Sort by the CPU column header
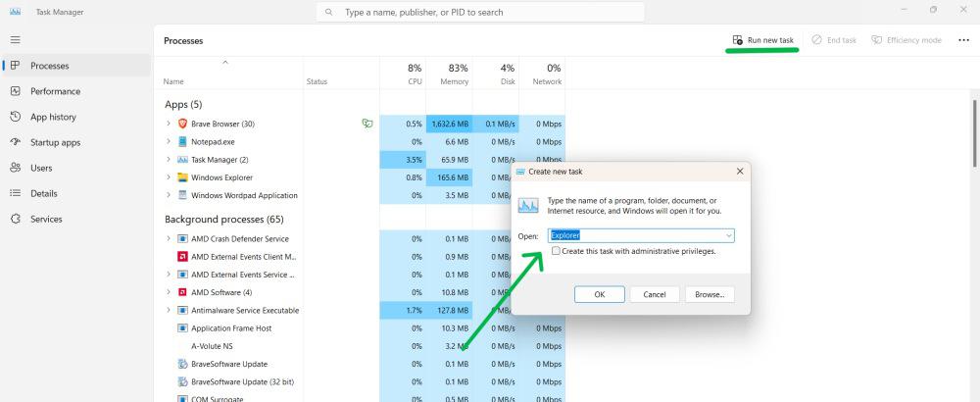The image size is (980, 402). [x=403, y=74]
